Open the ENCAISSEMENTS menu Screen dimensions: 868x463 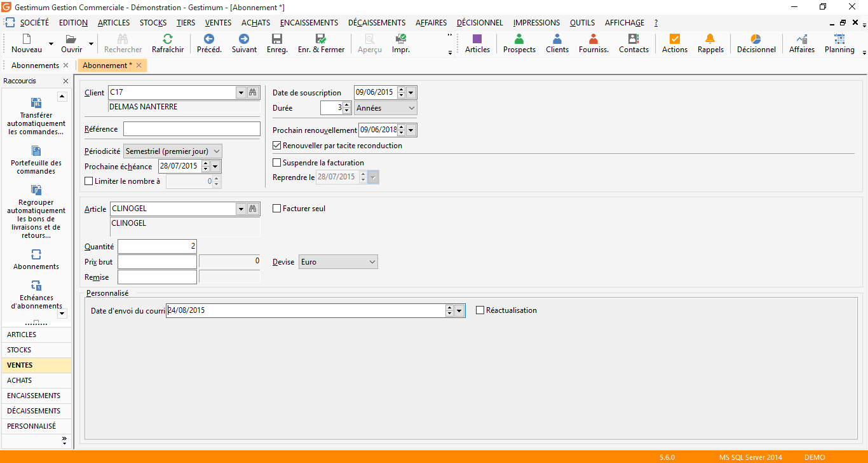point(309,23)
